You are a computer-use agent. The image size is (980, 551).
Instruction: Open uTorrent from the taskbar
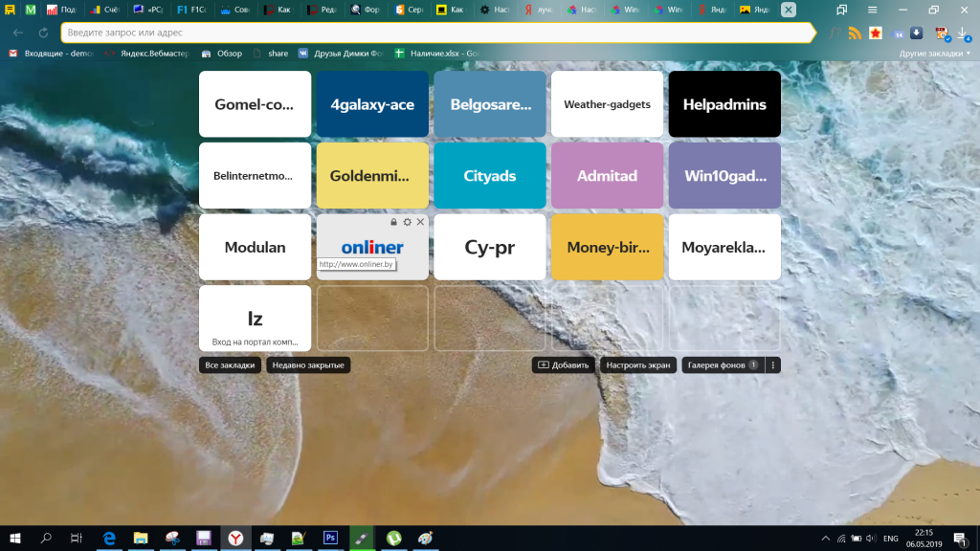pyautogui.click(x=393, y=538)
